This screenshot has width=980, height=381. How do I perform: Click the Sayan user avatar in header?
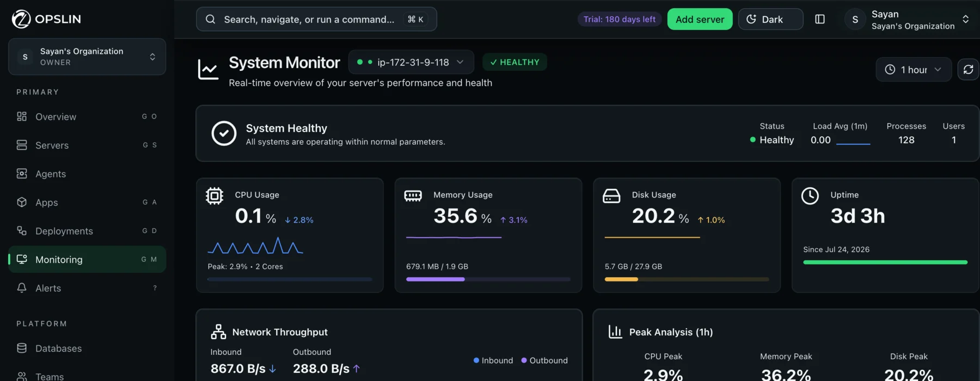(855, 19)
